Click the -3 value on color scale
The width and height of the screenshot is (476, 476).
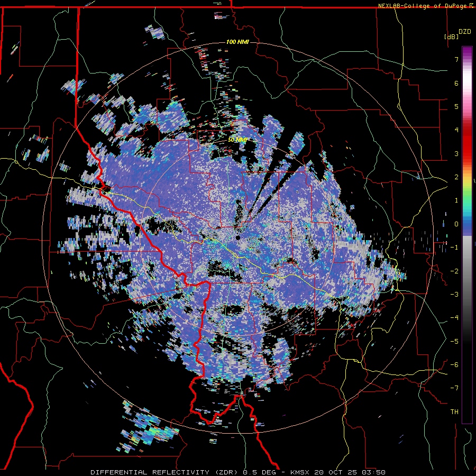[454, 294]
